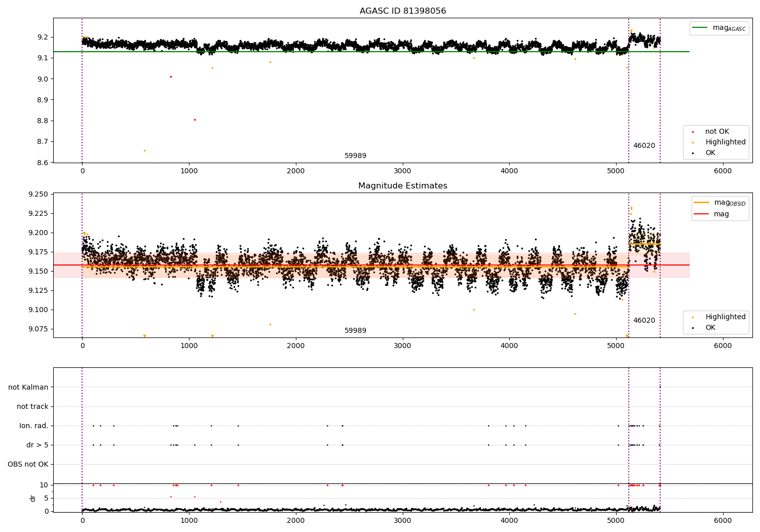Select the mag AGASC legend entry label
This screenshot has width=760, height=532.
pos(729,28)
